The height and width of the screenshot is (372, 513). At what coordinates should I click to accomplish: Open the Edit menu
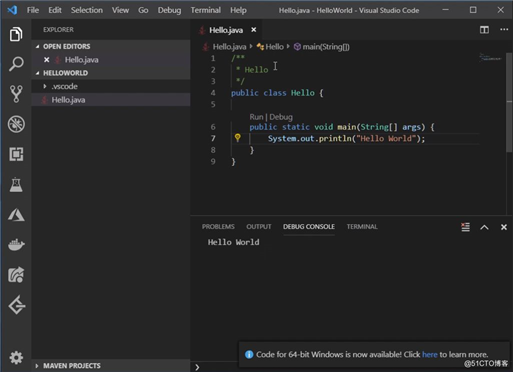[x=55, y=10]
